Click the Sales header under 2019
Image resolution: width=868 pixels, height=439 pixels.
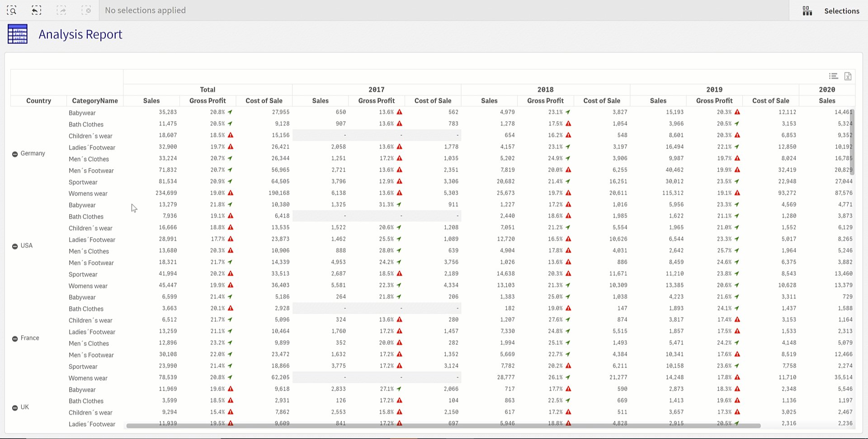(x=658, y=100)
